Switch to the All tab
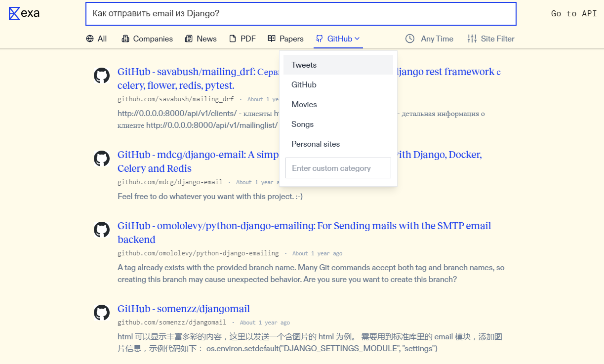Viewport: 604px width, 364px height. 96,39
